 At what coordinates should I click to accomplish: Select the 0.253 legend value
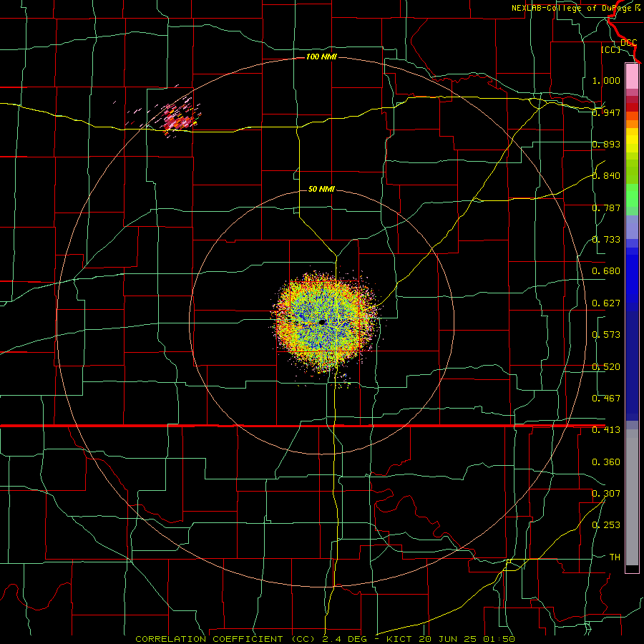(x=606, y=525)
